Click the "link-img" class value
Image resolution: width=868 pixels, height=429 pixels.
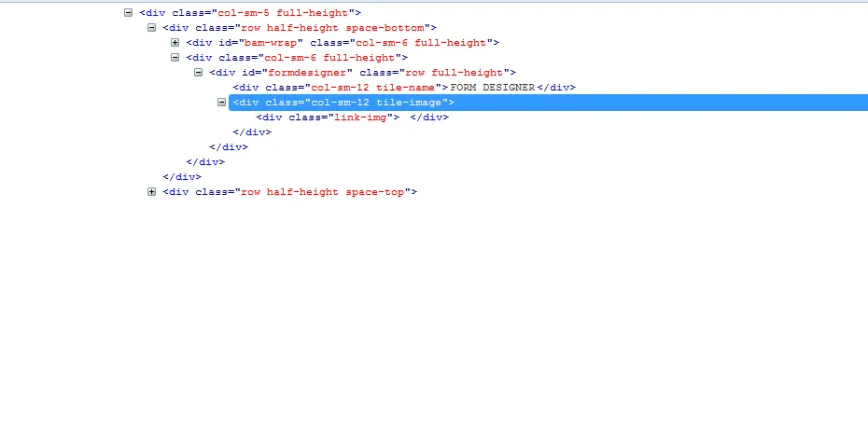361,118
